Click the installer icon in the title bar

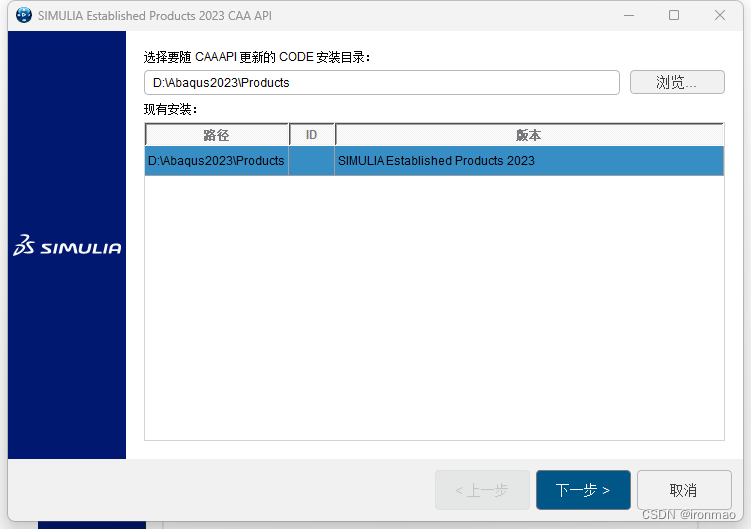point(24,15)
